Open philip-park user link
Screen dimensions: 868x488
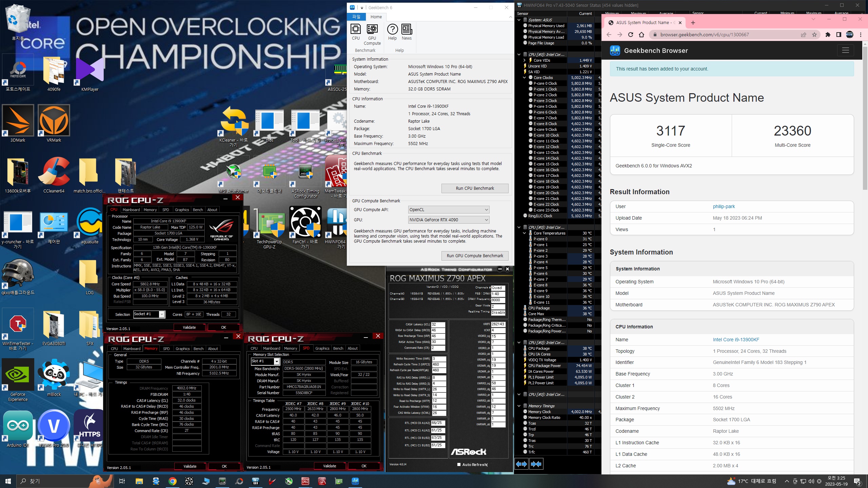tap(724, 206)
